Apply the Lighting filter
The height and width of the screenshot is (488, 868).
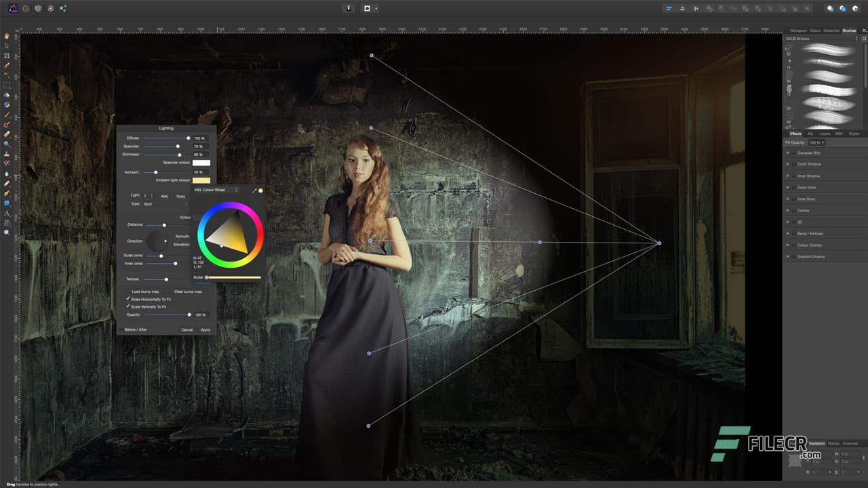click(x=205, y=329)
